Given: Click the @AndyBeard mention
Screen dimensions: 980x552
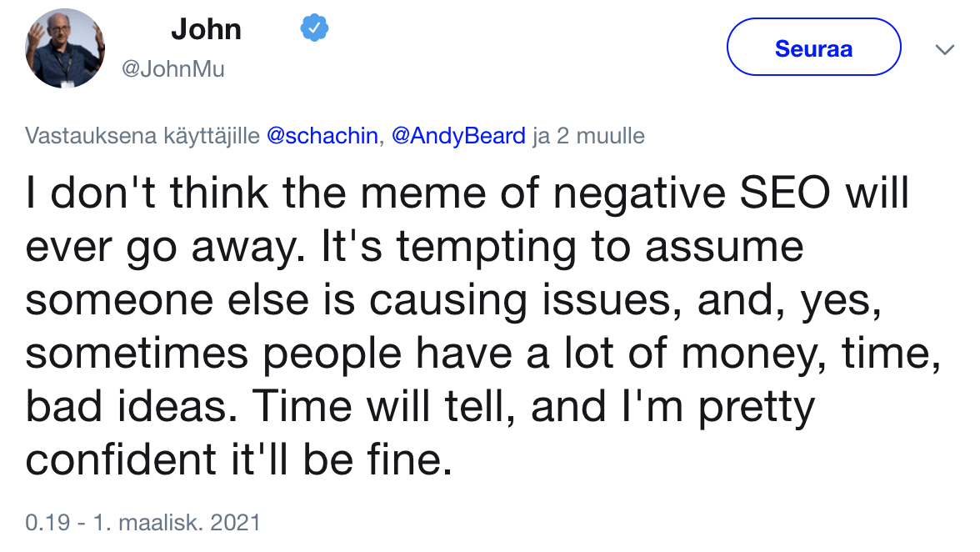Looking at the screenshot, I should point(459,135).
